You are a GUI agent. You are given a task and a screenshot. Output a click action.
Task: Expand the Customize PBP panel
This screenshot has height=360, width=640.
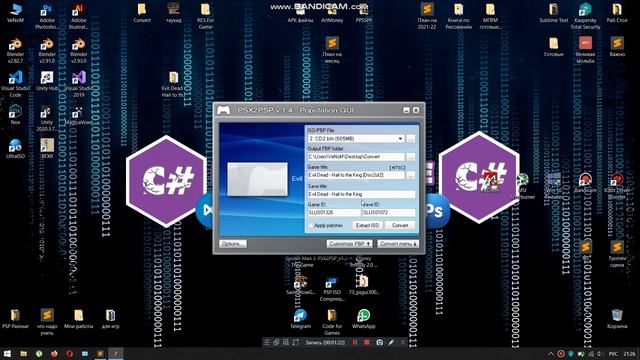click(x=349, y=244)
